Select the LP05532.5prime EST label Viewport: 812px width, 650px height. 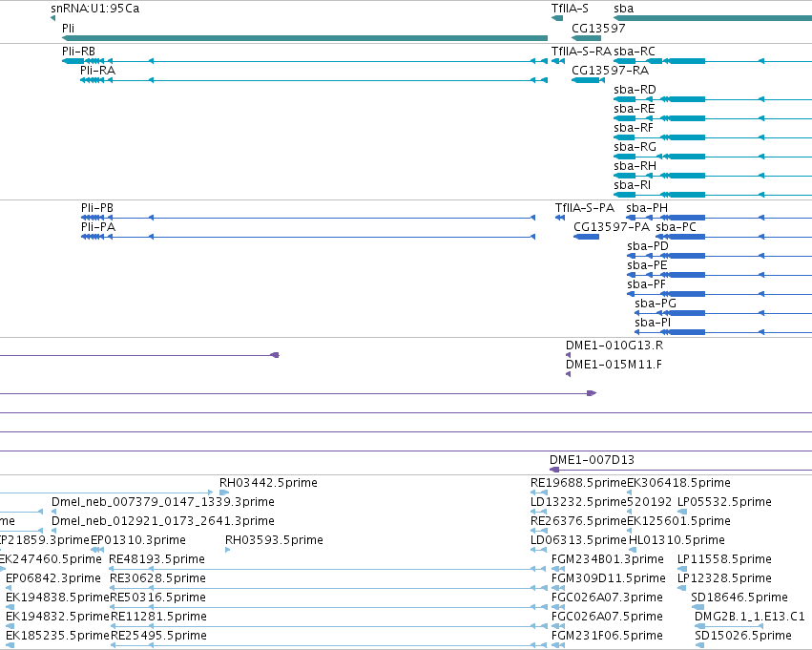pos(724,502)
